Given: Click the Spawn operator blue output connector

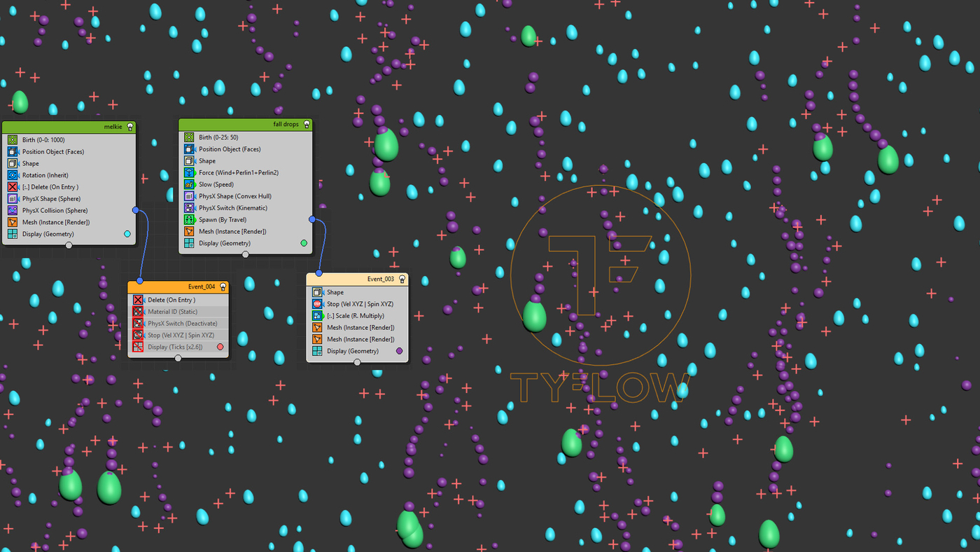Looking at the screenshot, I should click(312, 219).
